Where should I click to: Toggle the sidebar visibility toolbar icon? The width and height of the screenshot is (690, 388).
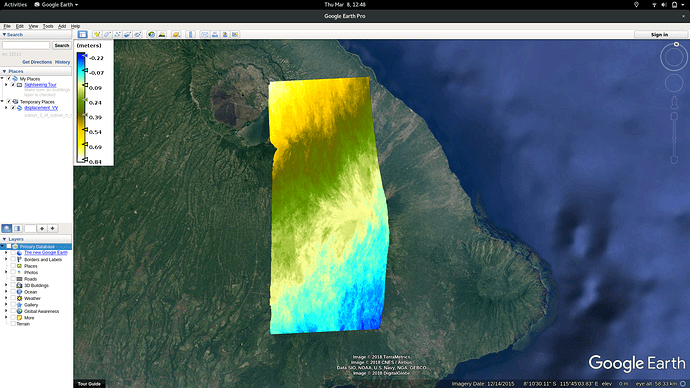pos(82,34)
